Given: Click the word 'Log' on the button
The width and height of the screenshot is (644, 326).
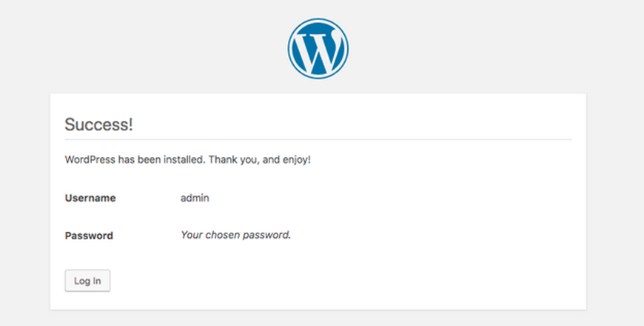Looking at the screenshot, I should [81, 281].
